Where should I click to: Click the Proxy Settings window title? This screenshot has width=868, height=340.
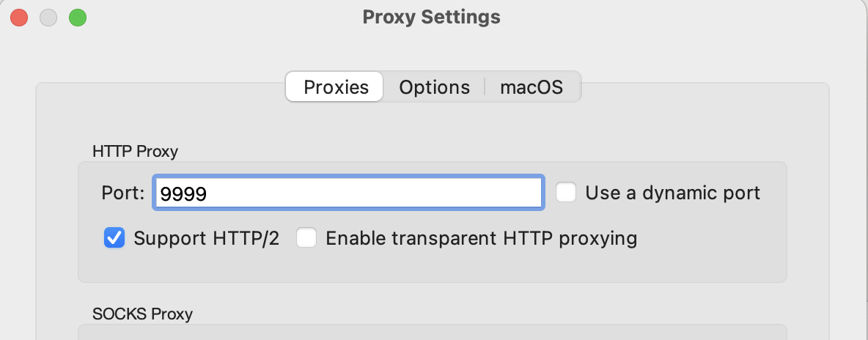(431, 17)
